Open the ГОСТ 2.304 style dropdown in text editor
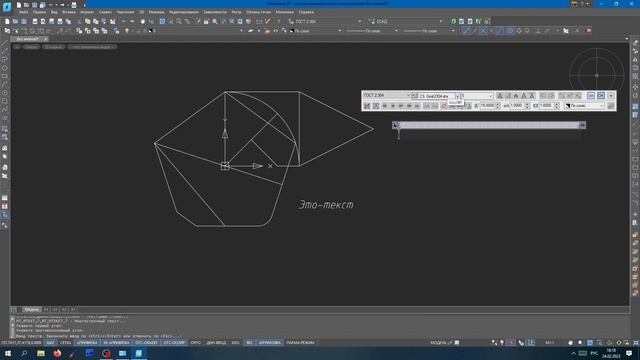 [408, 96]
